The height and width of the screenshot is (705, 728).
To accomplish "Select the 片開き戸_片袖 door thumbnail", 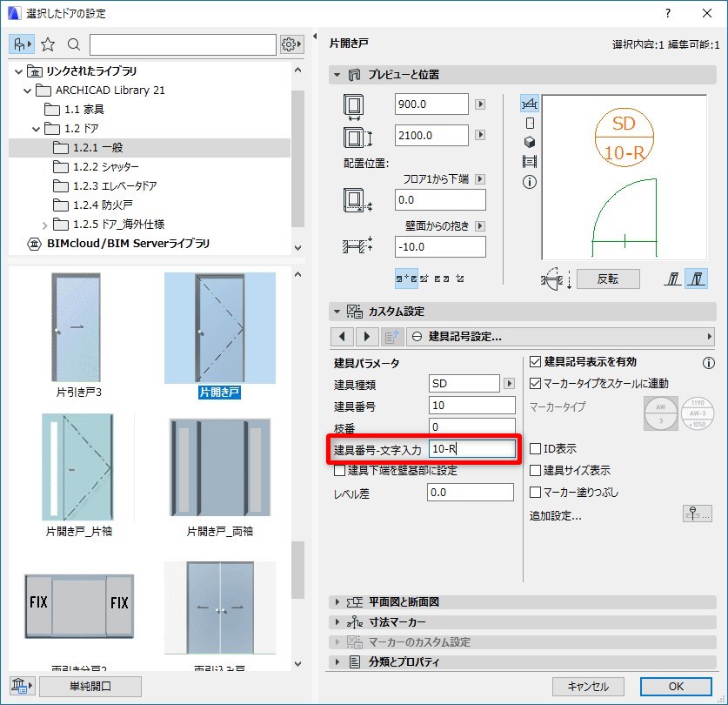I will pos(78,475).
